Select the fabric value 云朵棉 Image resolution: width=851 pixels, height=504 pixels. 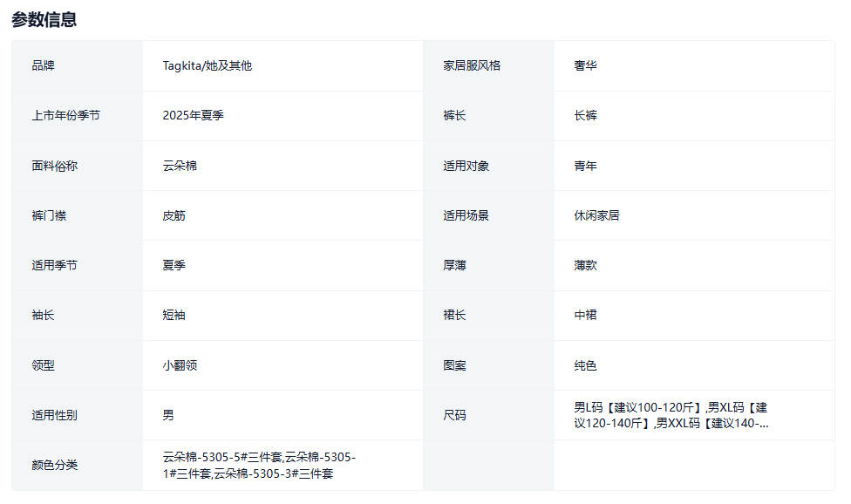coord(180,166)
